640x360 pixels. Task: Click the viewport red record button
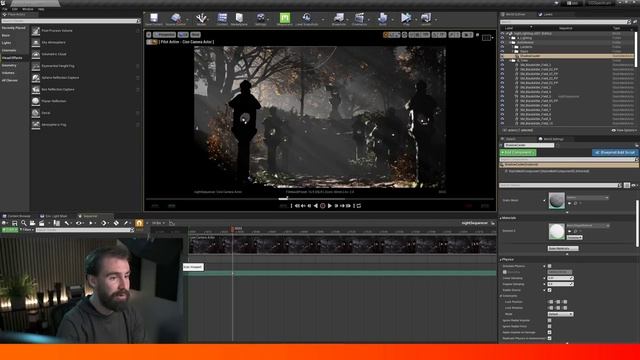(322, 206)
